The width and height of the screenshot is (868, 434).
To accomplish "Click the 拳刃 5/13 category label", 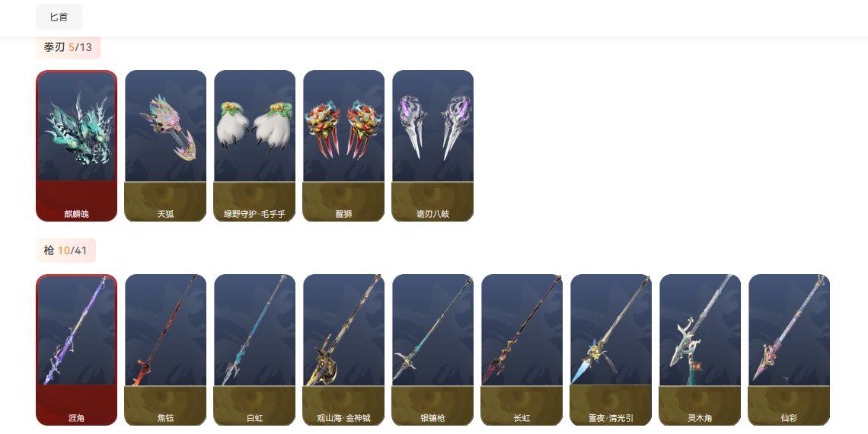I will [68, 47].
